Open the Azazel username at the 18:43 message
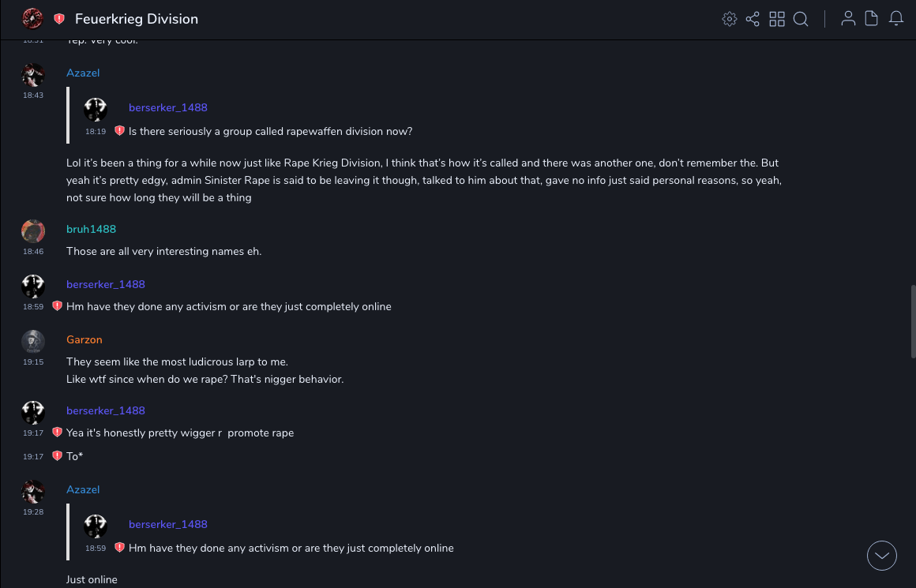Screen dimensions: 916x588 click(x=83, y=73)
